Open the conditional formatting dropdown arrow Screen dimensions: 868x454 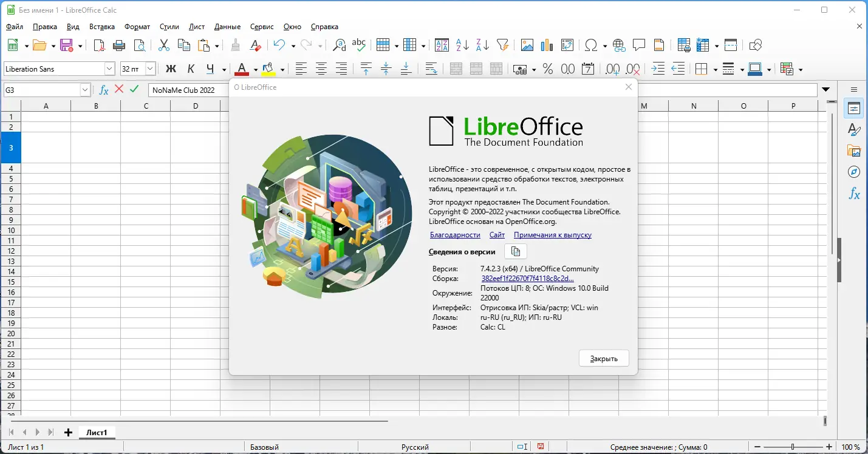tap(801, 70)
